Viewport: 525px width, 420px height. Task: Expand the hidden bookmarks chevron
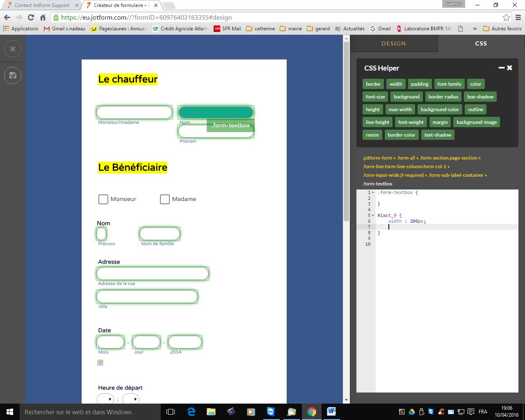[x=475, y=29]
